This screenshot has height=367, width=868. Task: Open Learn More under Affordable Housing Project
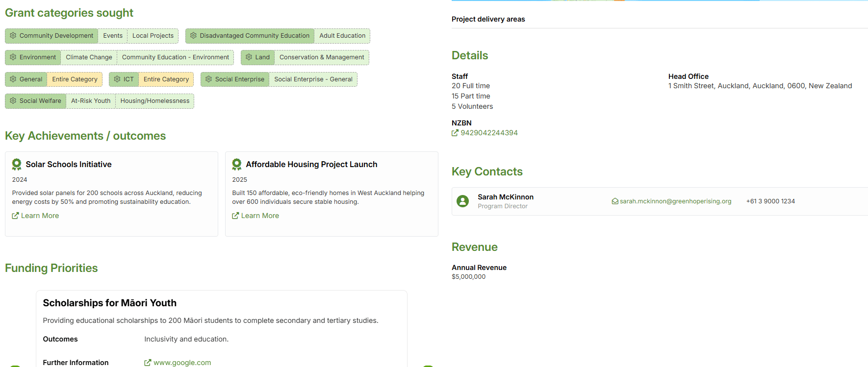[260, 216]
